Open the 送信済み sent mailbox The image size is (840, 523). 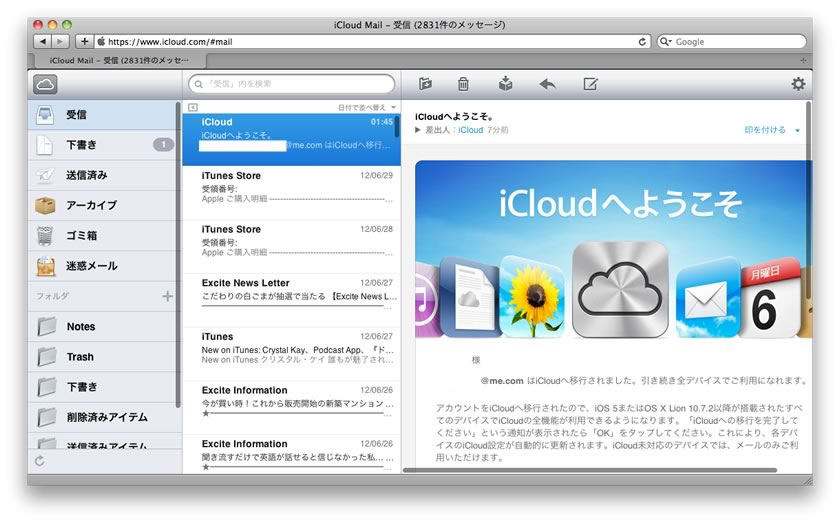(102, 175)
